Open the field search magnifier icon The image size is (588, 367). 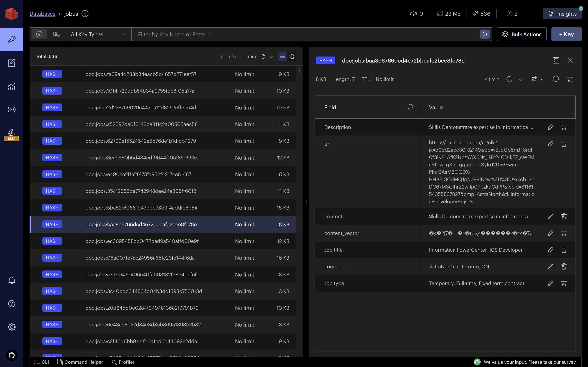pos(410,107)
